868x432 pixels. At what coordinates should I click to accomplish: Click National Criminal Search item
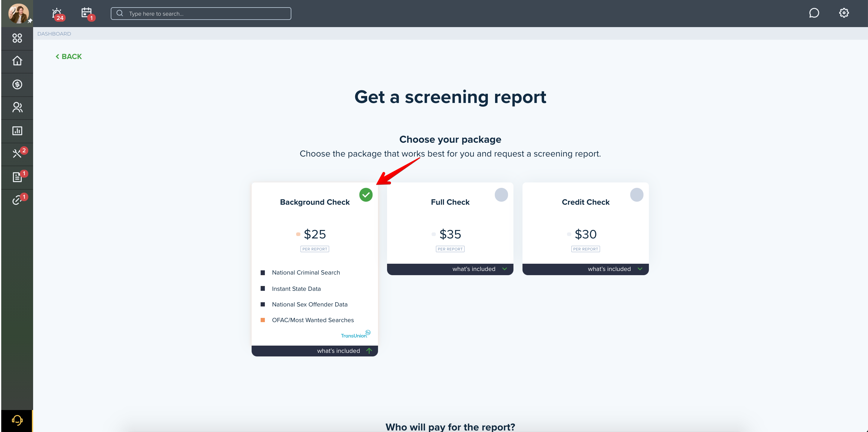coord(306,273)
